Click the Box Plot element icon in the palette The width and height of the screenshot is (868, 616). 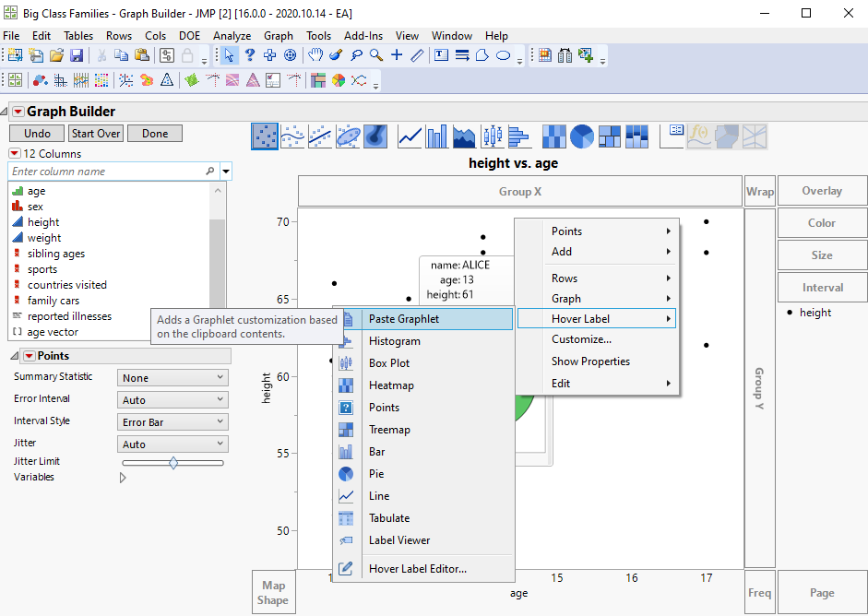point(493,136)
